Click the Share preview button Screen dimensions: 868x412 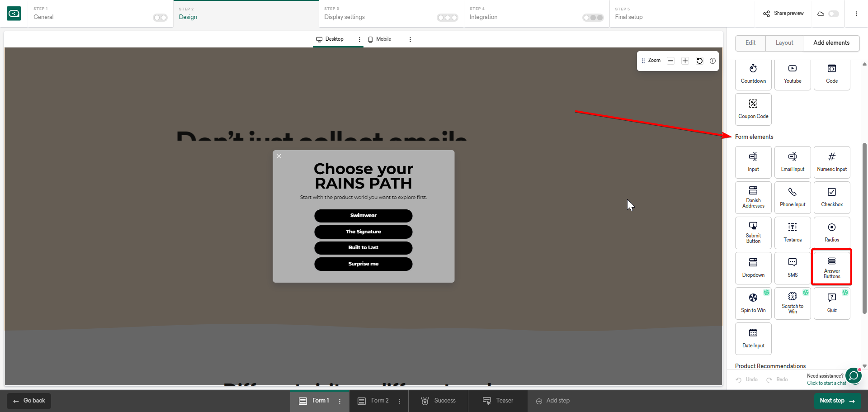tap(783, 14)
